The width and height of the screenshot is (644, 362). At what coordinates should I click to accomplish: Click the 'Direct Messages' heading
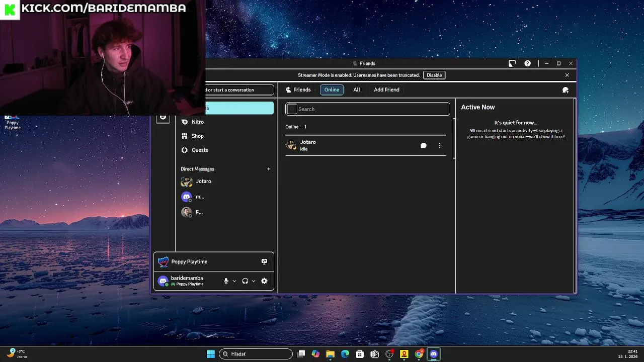click(197, 169)
